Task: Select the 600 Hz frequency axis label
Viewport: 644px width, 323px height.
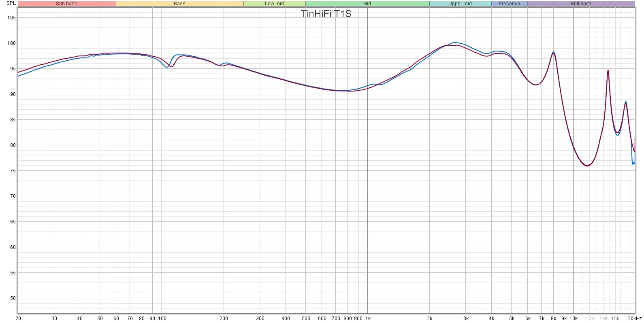Action: [x=322, y=319]
